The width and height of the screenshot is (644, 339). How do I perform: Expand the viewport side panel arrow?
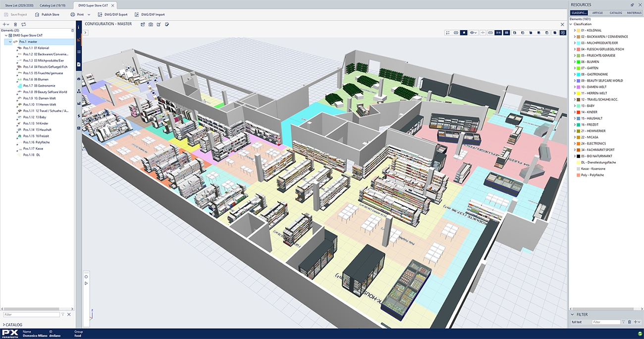86,33
